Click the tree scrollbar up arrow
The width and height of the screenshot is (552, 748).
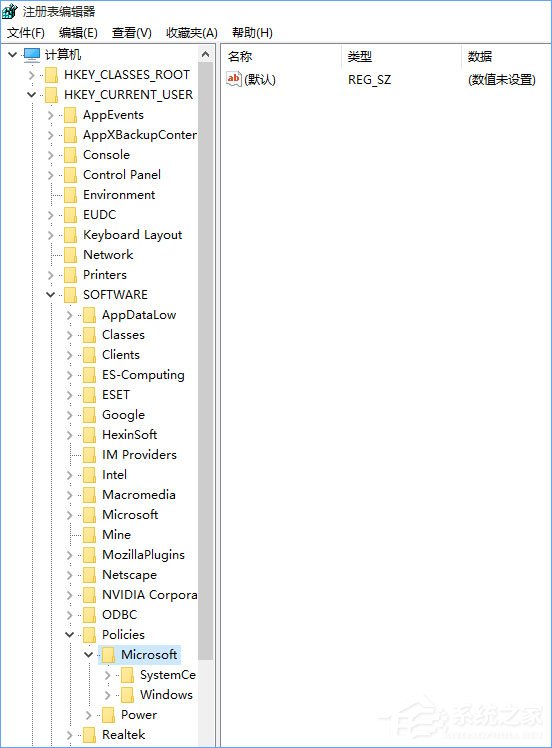(206, 54)
